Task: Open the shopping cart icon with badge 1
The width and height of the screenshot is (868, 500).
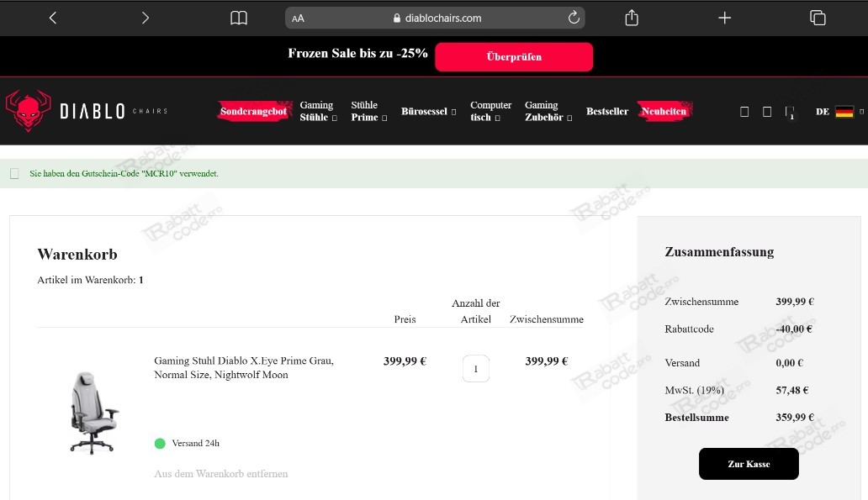Action: tap(789, 112)
